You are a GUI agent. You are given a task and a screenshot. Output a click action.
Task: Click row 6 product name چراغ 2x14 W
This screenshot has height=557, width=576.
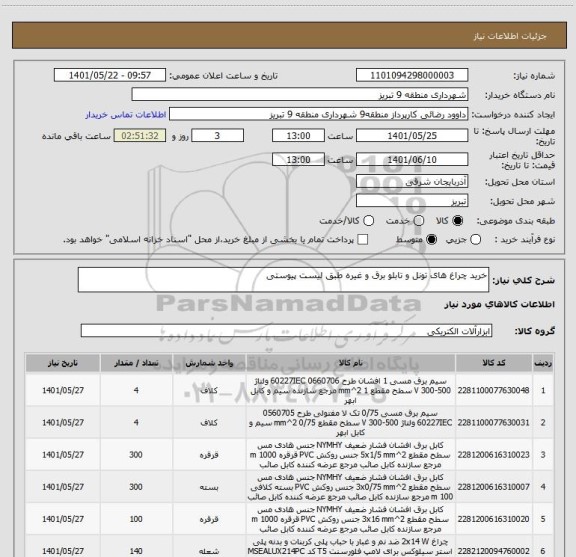[x=351, y=547]
